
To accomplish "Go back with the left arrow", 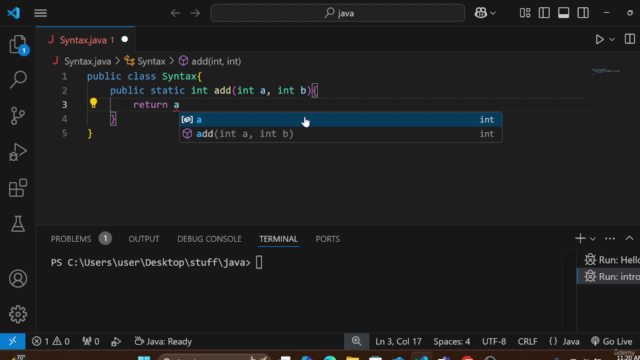I will coord(176,13).
